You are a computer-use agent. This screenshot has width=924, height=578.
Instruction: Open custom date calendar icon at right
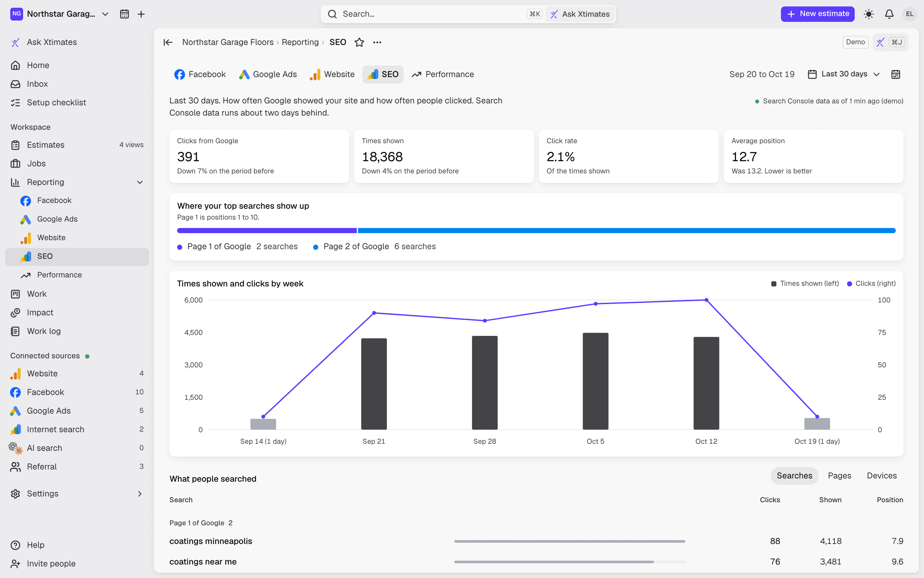click(895, 74)
